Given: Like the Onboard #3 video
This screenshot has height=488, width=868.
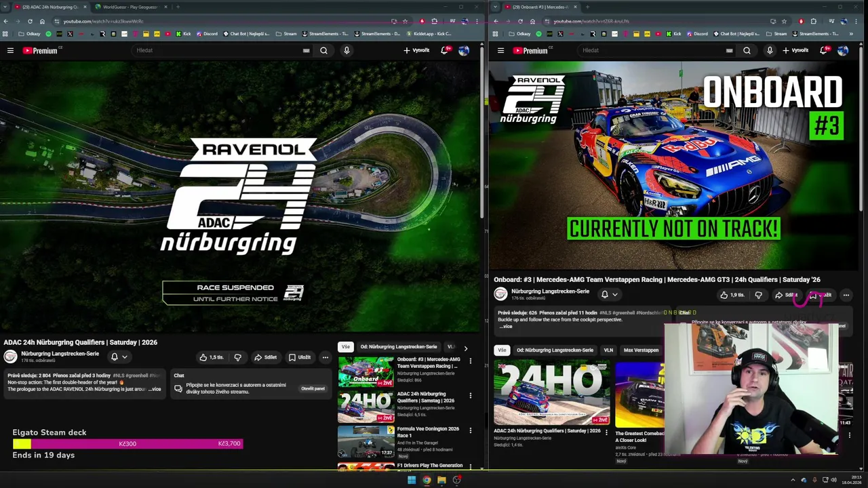Looking at the screenshot, I should (x=732, y=295).
